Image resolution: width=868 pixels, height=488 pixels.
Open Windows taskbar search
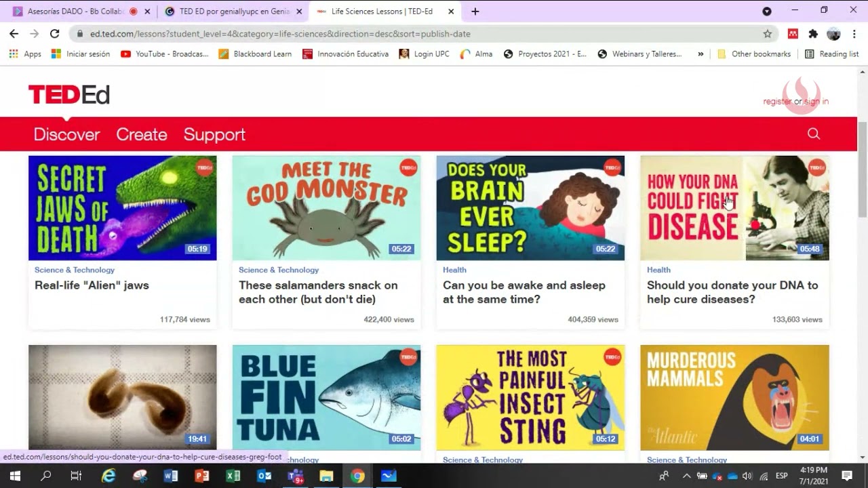click(45, 476)
